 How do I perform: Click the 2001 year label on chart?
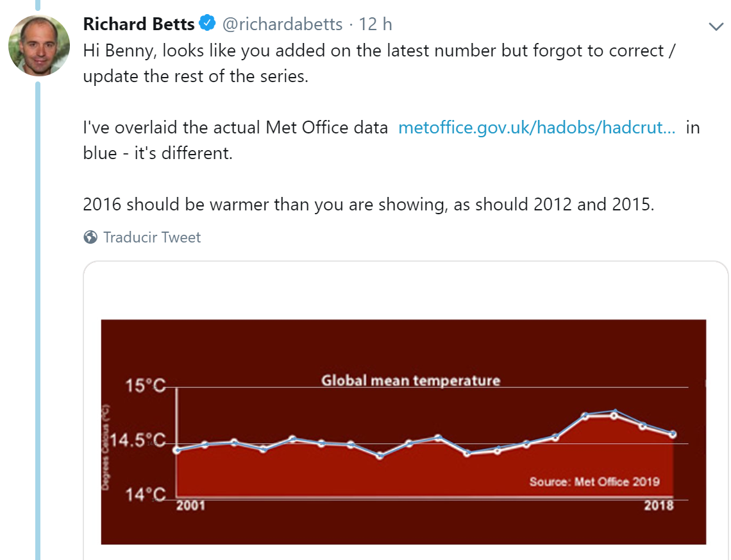(191, 506)
